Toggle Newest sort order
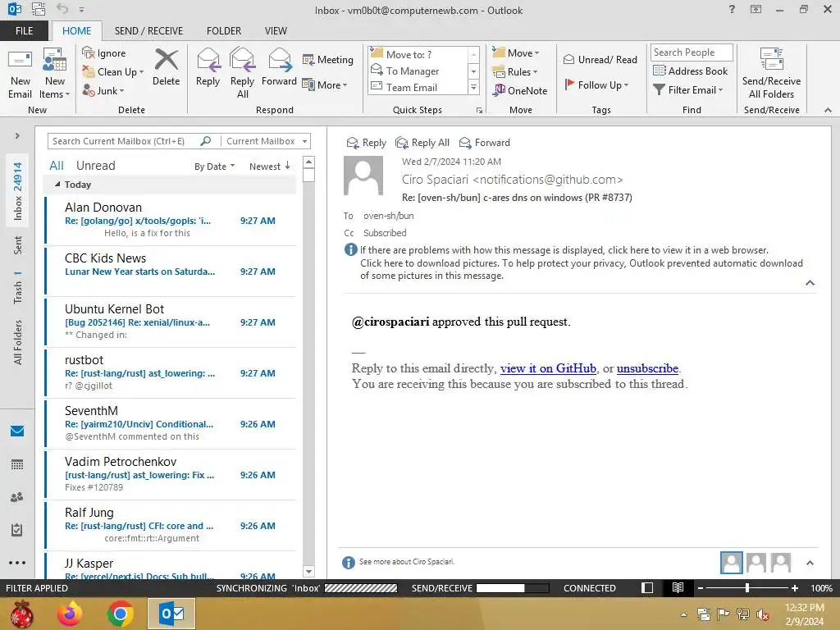Viewport: 840px width, 630px height. point(269,167)
